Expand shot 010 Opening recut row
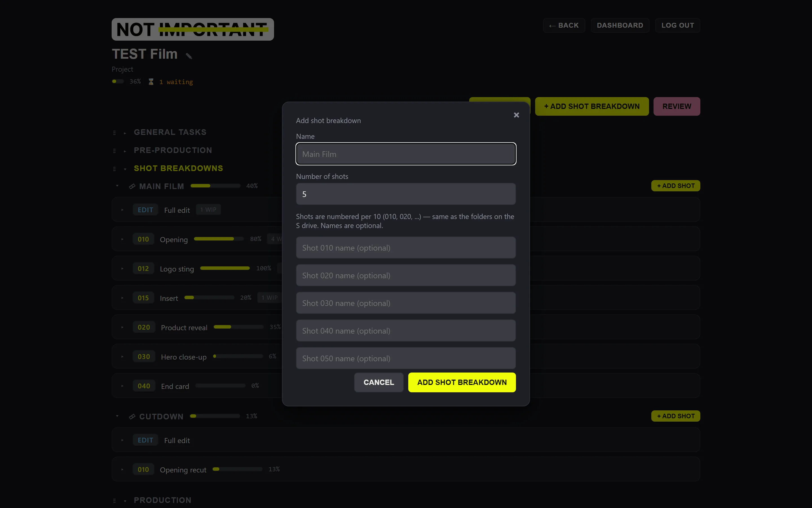The height and width of the screenshot is (508, 812). 122,469
